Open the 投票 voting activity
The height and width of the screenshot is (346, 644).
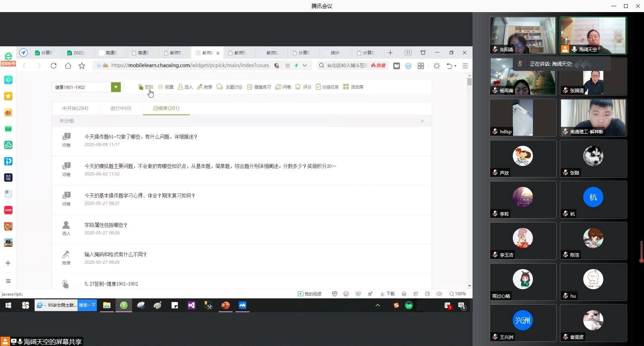tap(166, 87)
